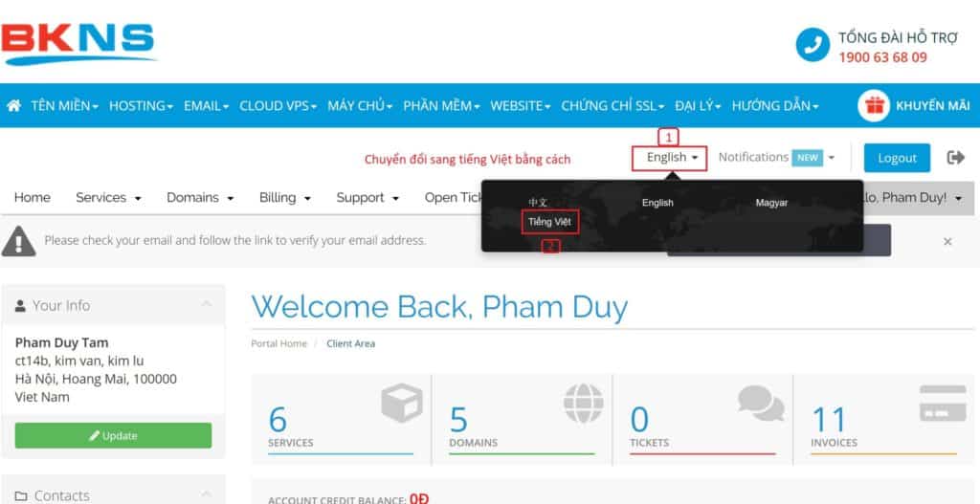Dismiss the email verification alert
980x504 pixels.
coord(947,242)
